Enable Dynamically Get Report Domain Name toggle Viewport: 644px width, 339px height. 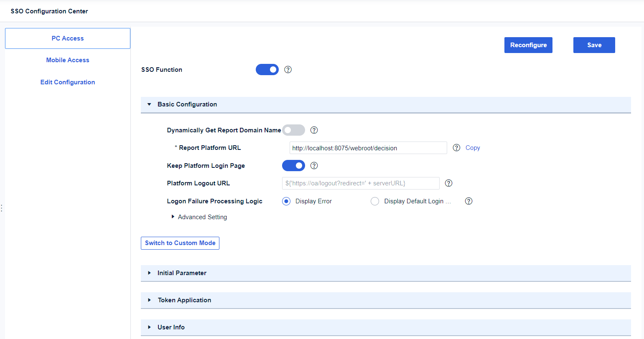293,130
